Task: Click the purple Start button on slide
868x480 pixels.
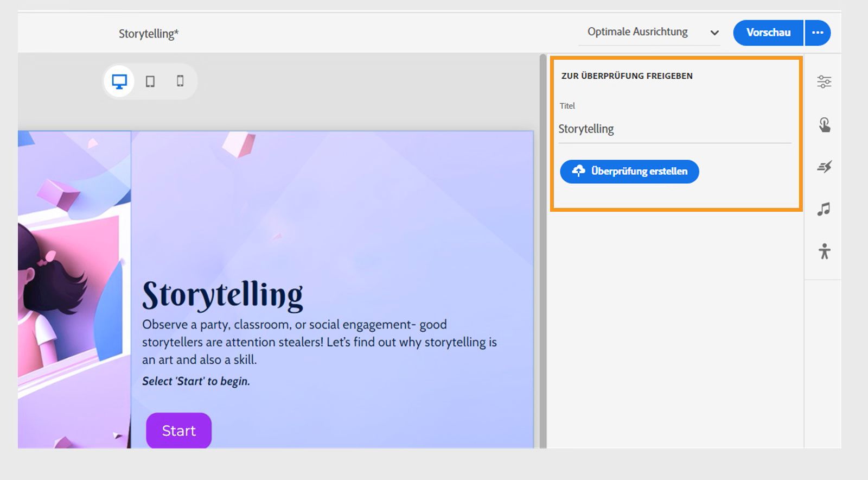Action: (178, 431)
